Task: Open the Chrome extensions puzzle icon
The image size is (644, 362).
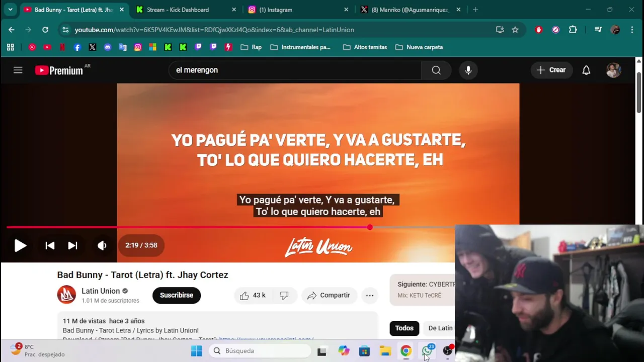Action: 573,30
